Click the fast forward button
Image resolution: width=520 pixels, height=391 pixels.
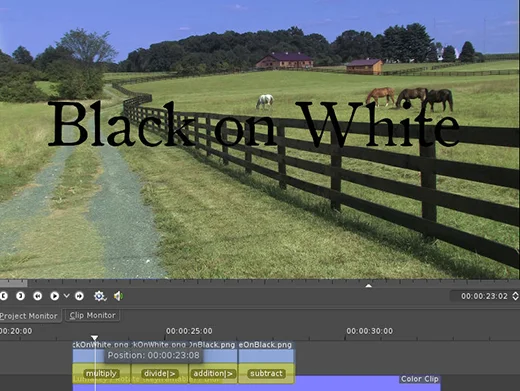click(79, 296)
